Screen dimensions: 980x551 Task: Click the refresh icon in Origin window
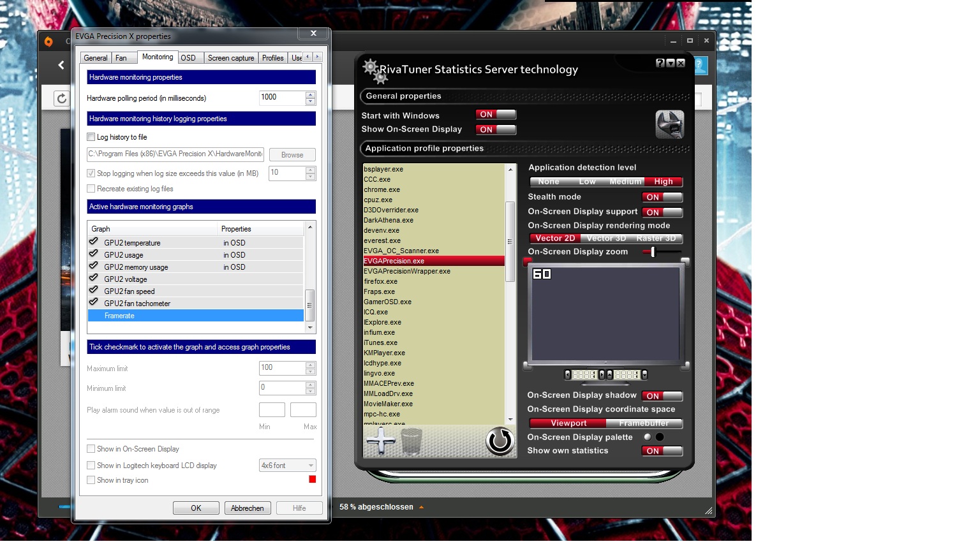[x=61, y=98]
